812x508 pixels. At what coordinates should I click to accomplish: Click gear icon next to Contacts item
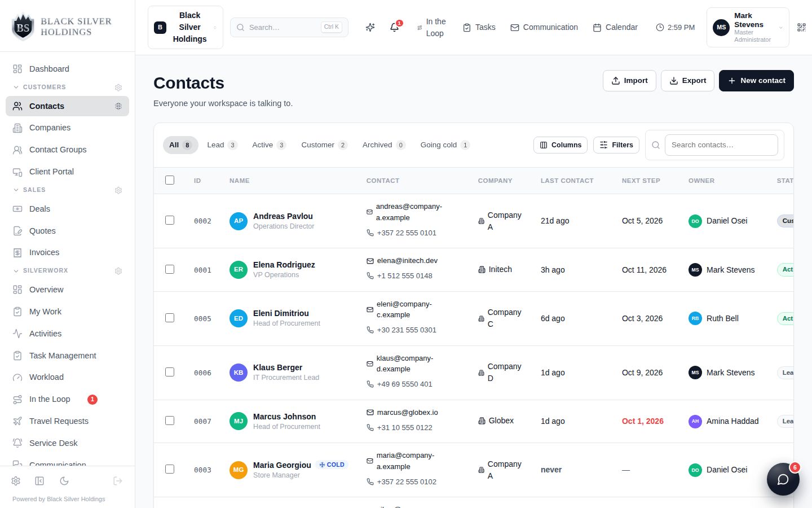tap(118, 106)
